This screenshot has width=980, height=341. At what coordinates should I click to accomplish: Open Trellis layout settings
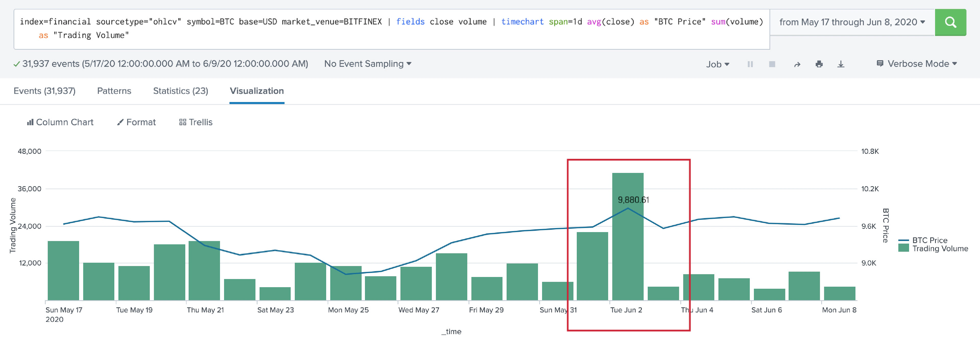pos(195,122)
